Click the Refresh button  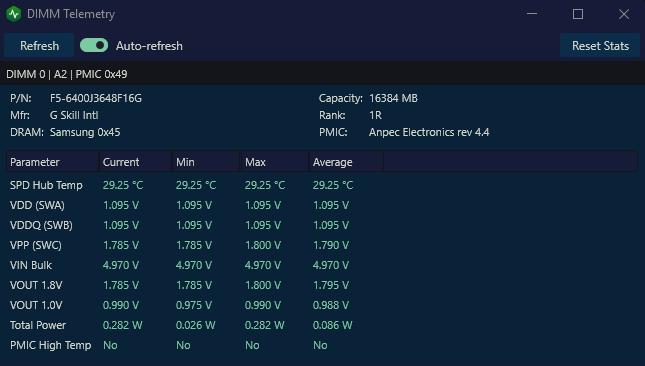pos(39,45)
